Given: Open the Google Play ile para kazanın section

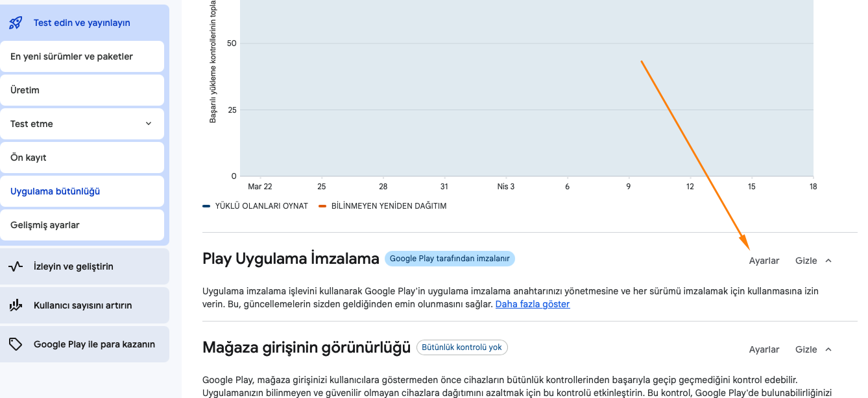Looking at the screenshot, I should 84,344.
